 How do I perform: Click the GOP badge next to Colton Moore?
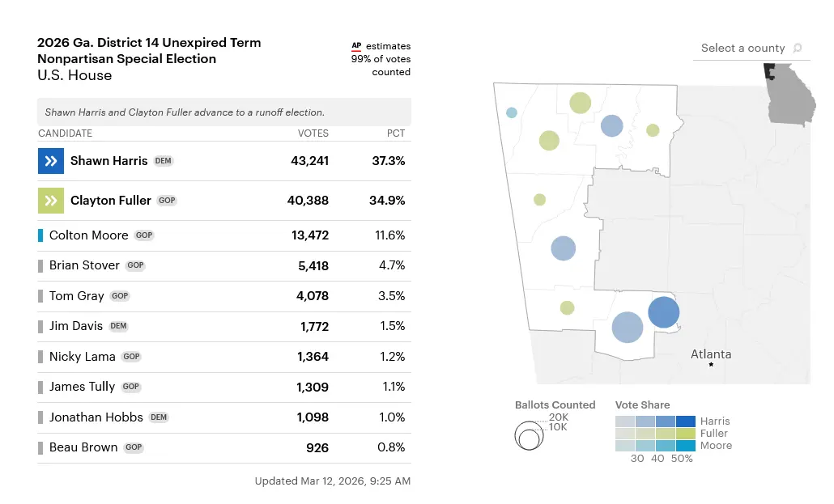143,235
